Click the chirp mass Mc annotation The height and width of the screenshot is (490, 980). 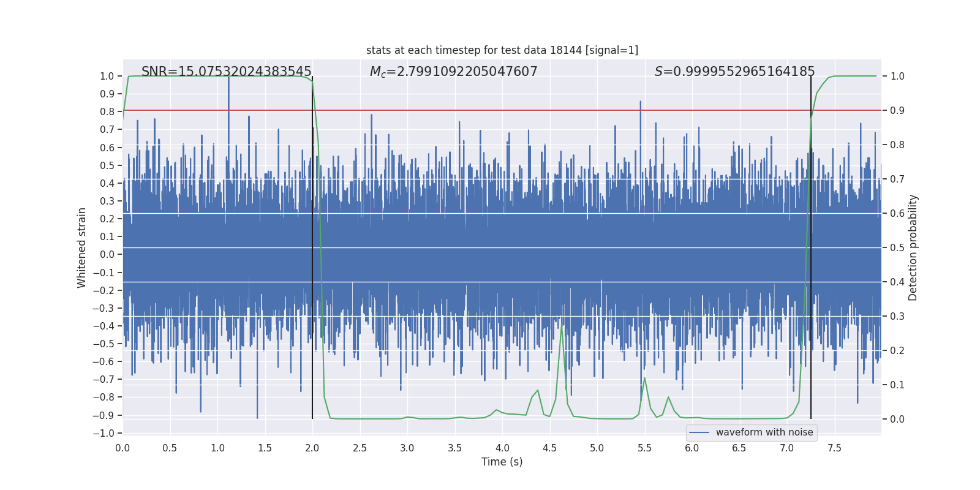pos(453,72)
